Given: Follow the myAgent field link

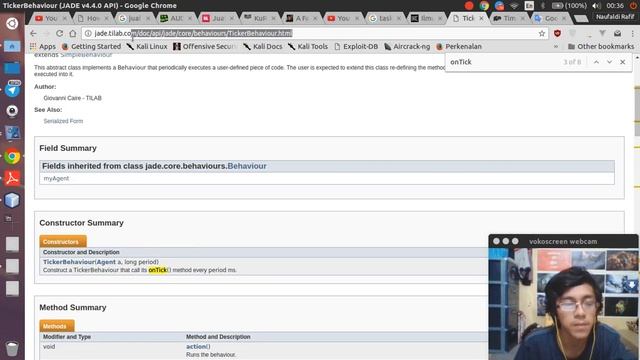Looking at the screenshot, I should point(56,178).
